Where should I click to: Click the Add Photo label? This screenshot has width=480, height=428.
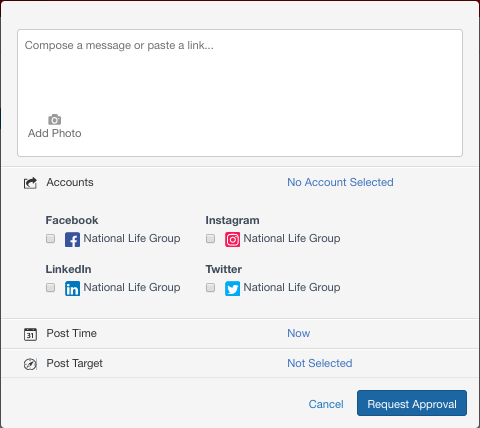54,133
